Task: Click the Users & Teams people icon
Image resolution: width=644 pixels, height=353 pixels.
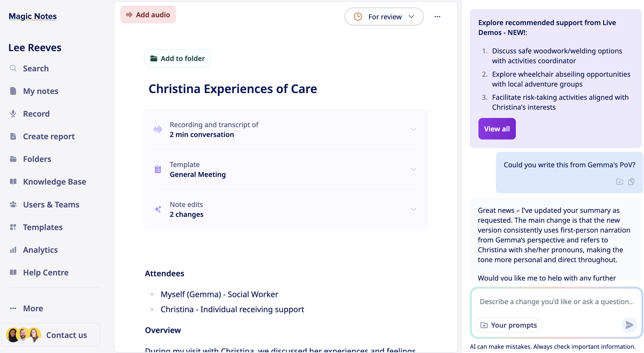Action: pos(13,205)
